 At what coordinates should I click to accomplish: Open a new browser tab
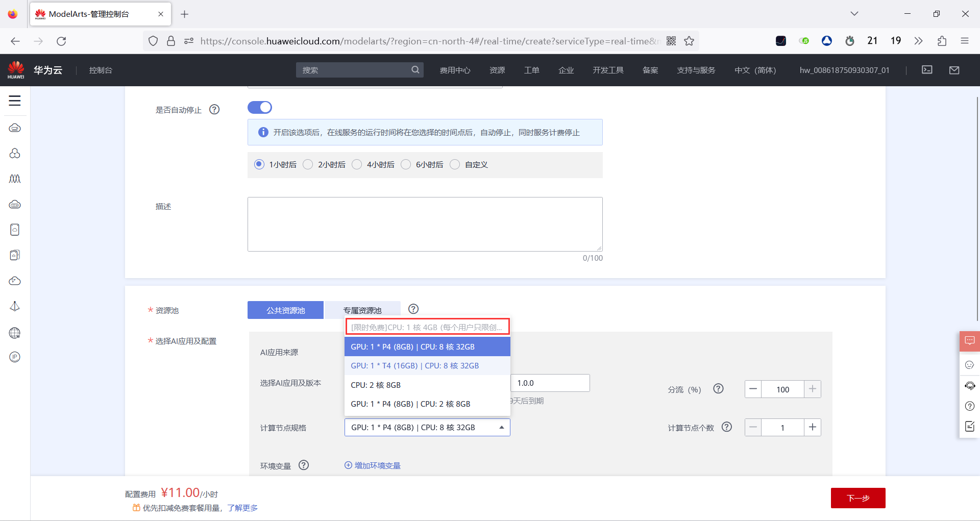(x=185, y=14)
